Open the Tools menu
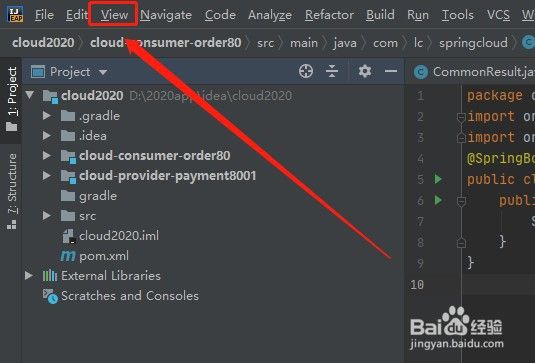Screen dimensions: 535x363 point(458,15)
